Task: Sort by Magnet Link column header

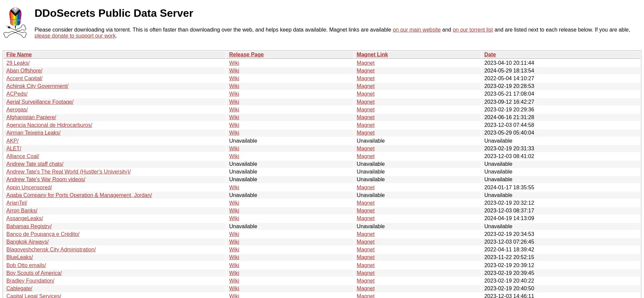Action: click(372, 54)
